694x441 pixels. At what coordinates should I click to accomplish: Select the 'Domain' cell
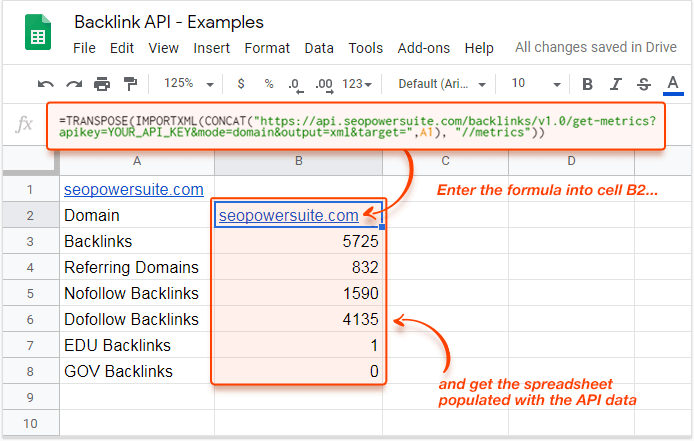[x=137, y=215]
